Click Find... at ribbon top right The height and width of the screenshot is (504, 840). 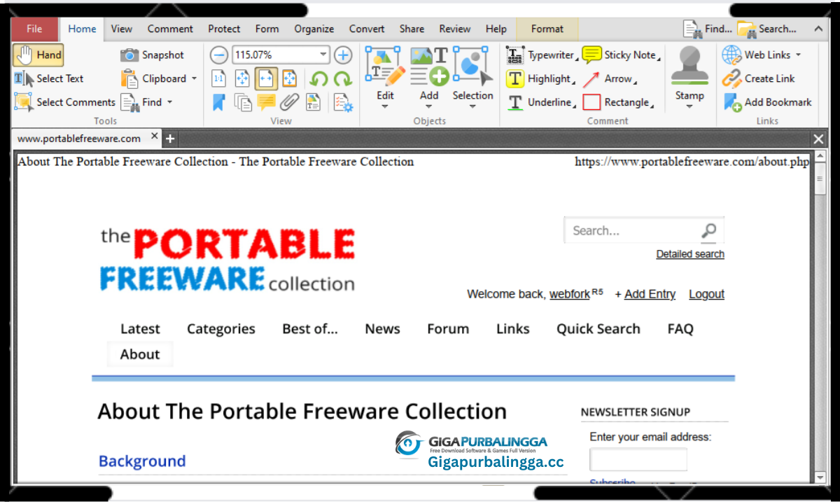click(708, 29)
